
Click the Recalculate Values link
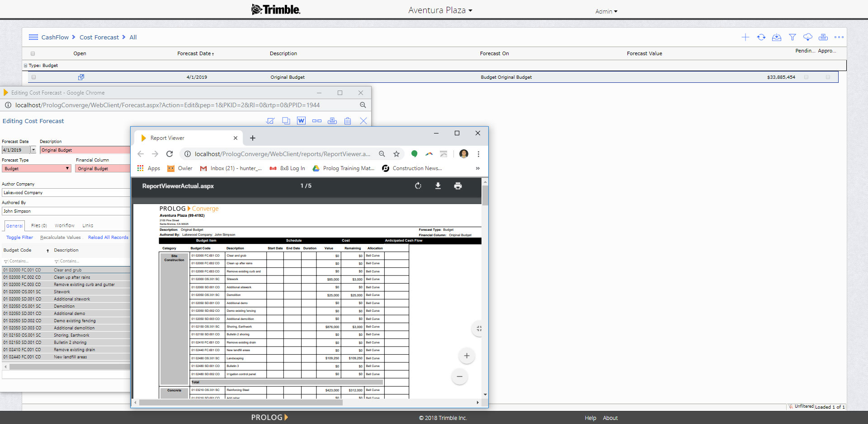point(61,237)
